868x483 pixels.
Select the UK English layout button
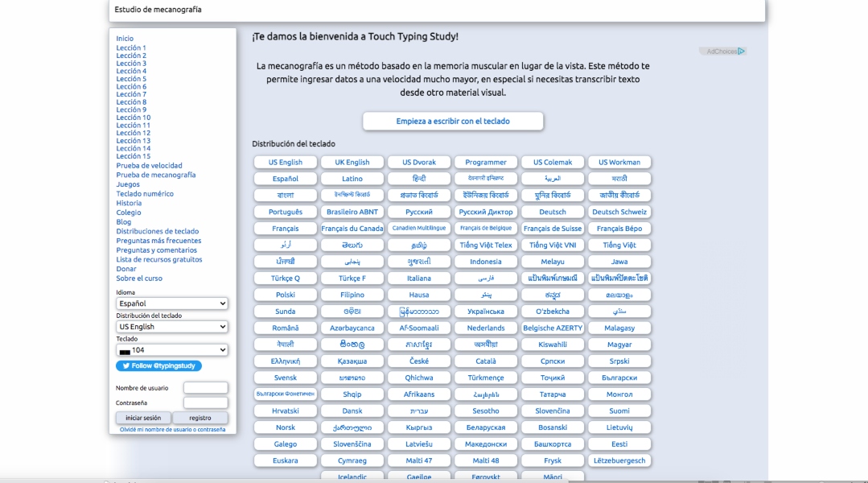click(x=352, y=163)
